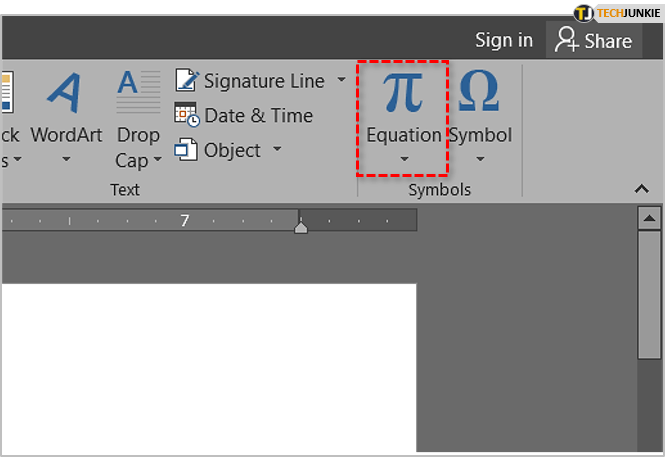The image size is (668, 457).
Task: Open the Drop Cap dropdown arrow
Action: click(159, 161)
